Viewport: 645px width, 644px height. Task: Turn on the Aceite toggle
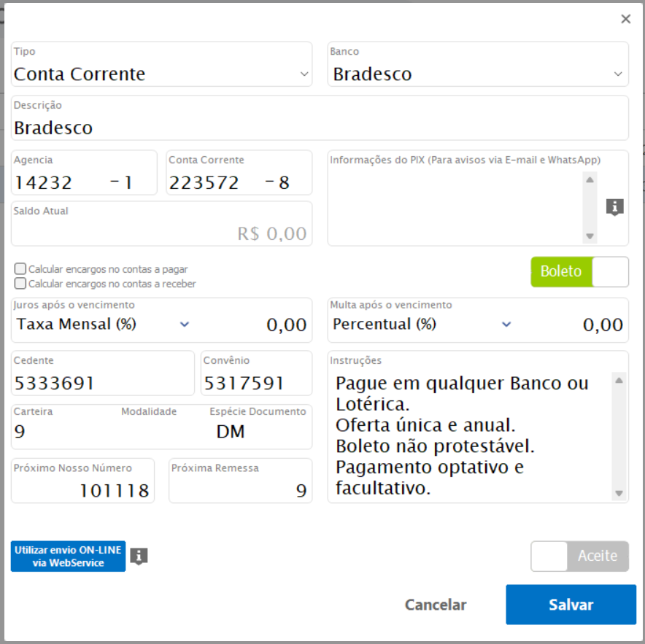(579, 556)
